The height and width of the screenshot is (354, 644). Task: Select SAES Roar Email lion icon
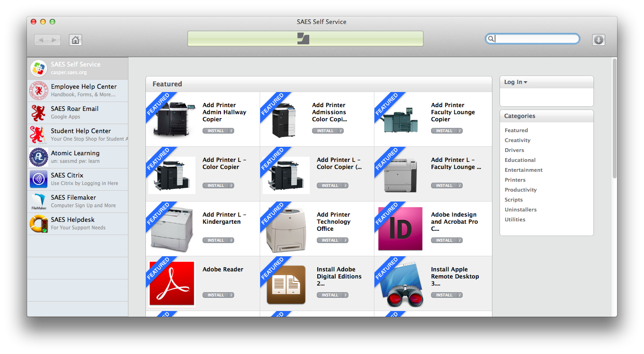39,113
